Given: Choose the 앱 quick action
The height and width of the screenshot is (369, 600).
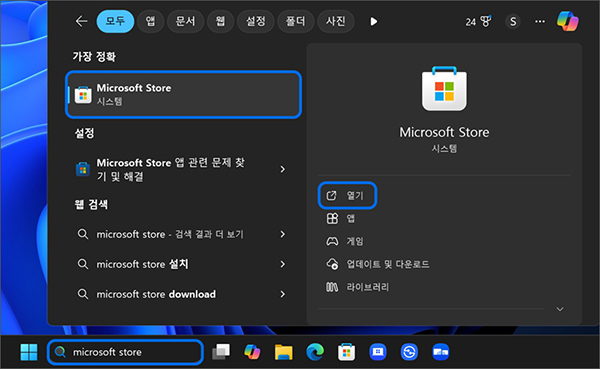Looking at the screenshot, I should pos(341,219).
